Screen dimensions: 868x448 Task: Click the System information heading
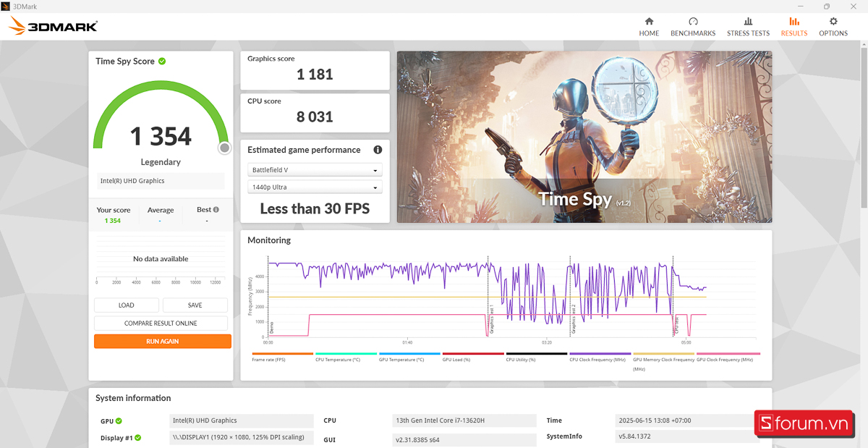click(x=133, y=398)
